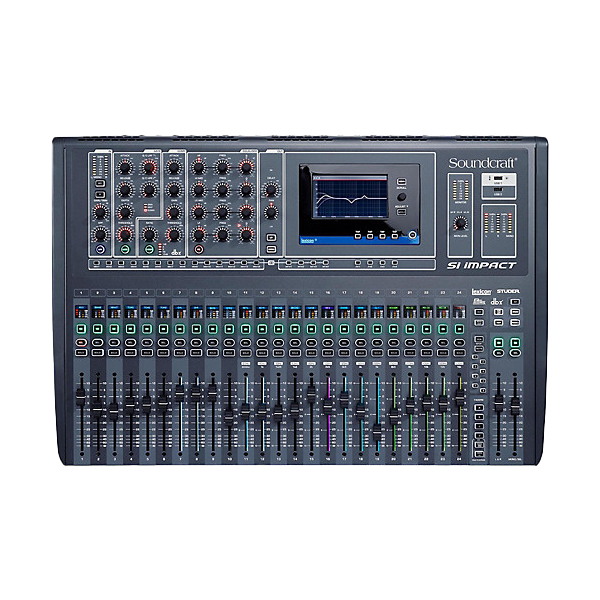The image size is (600, 600).
Task: Select the compressor Gain knob
Action: pos(174,212)
